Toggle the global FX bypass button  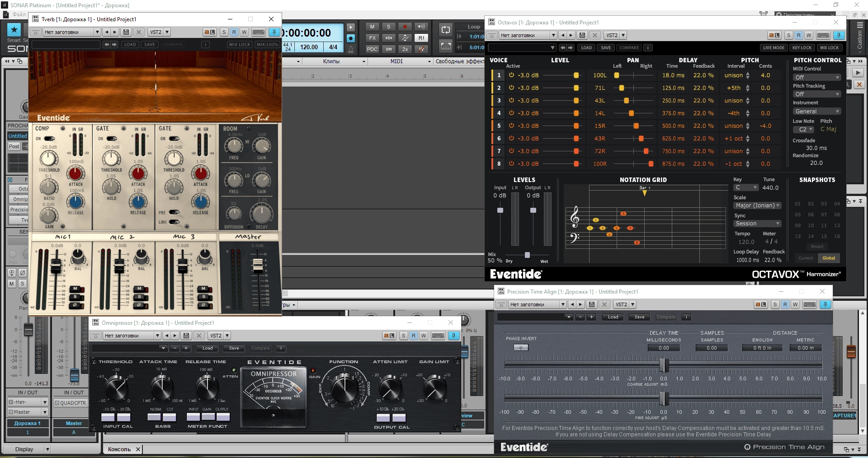coord(372,38)
